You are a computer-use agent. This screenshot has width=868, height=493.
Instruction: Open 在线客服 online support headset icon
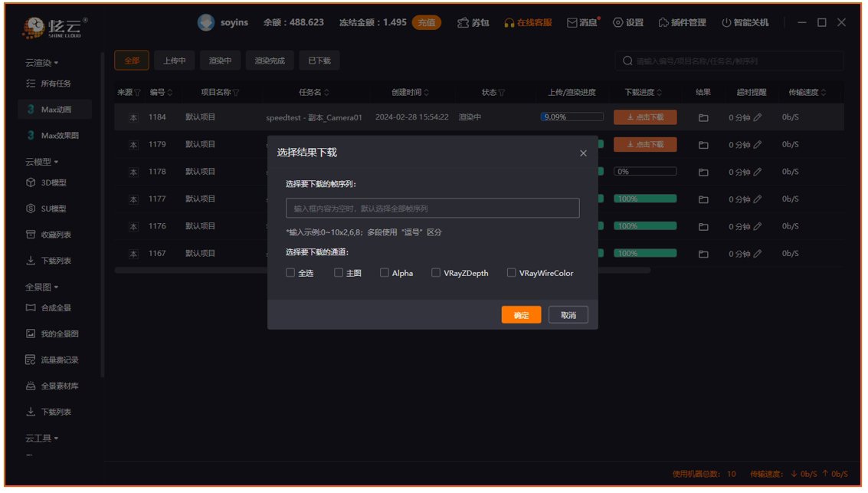pyautogui.click(x=509, y=22)
